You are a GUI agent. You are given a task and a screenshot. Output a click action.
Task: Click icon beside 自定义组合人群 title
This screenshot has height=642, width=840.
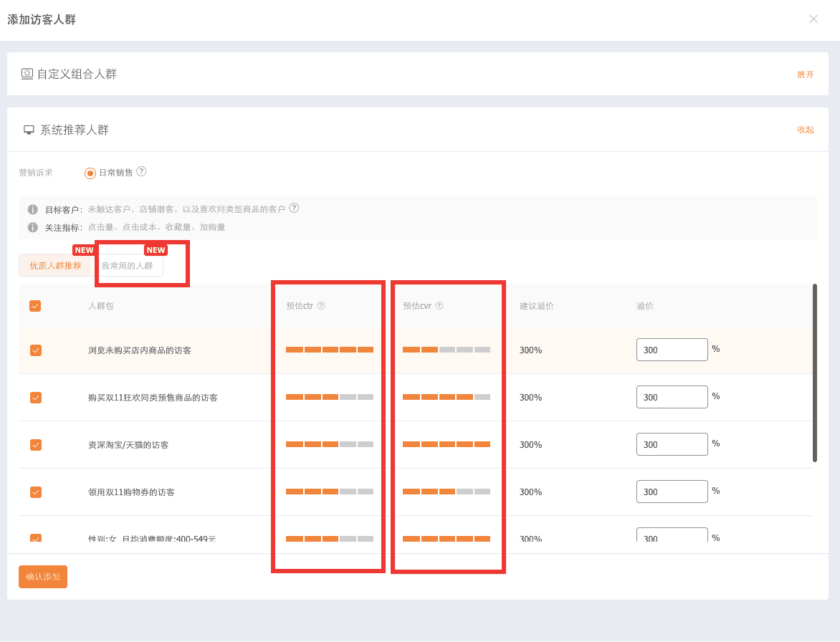point(27,74)
